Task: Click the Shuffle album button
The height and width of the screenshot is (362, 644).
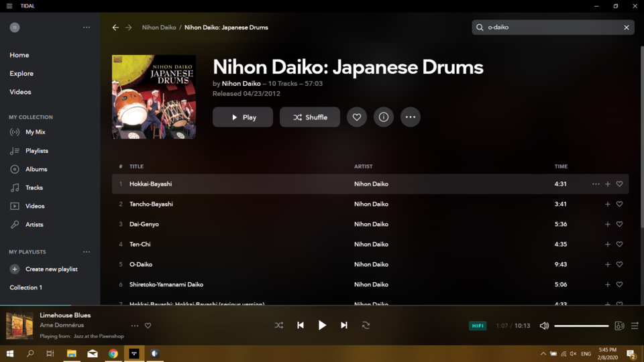Action: (x=310, y=117)
